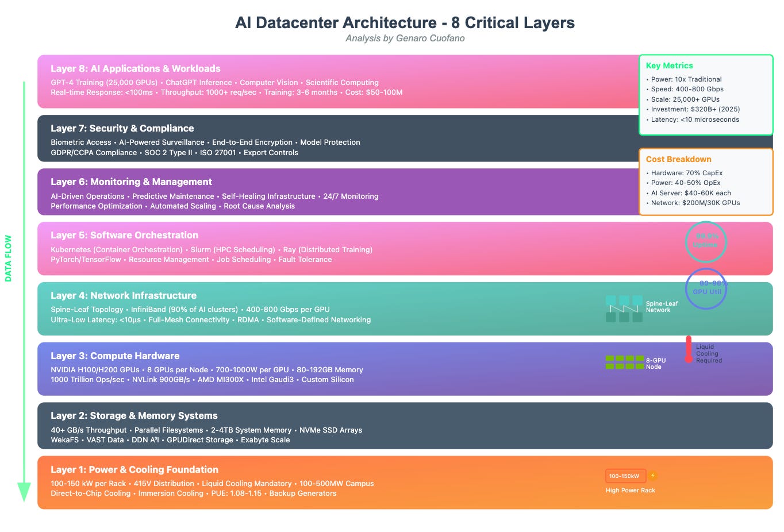Click the 40+ GB/s Throughput text
The image size is (784, 532).
tap(89, 430)
